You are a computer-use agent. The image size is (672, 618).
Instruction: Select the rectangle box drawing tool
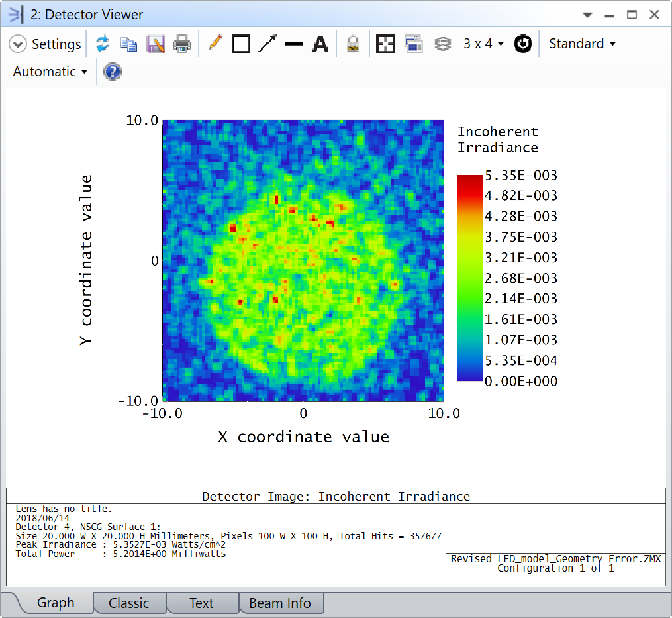coord(241,44)
